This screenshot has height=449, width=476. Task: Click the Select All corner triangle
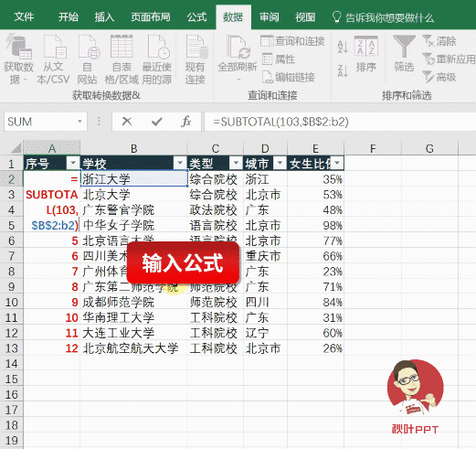coord(16,148)
